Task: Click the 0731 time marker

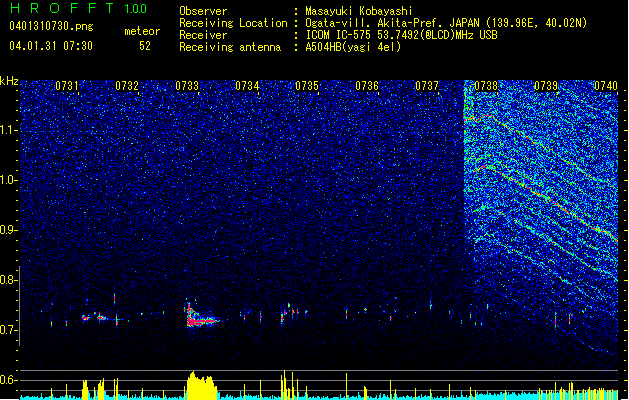Action: pyautogui.click(x=67, y=86)
